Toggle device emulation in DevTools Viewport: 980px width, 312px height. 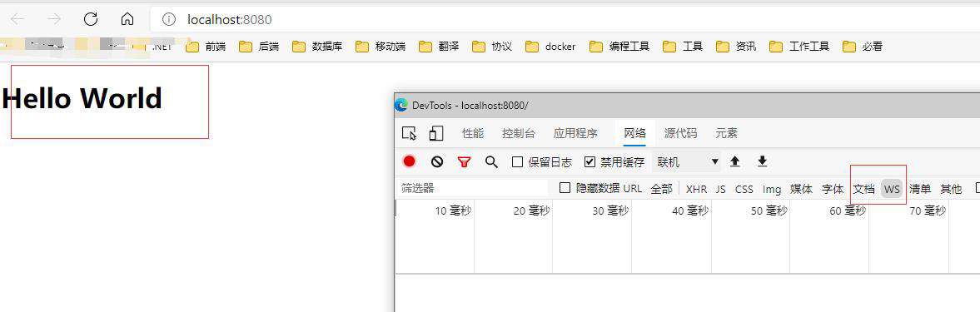tap(436, 133)
